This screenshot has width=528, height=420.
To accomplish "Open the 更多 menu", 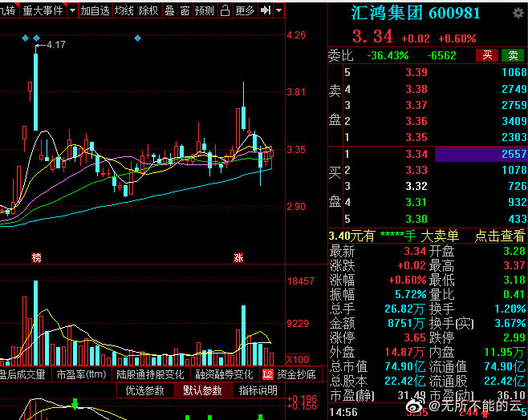I will pos(245,10).
